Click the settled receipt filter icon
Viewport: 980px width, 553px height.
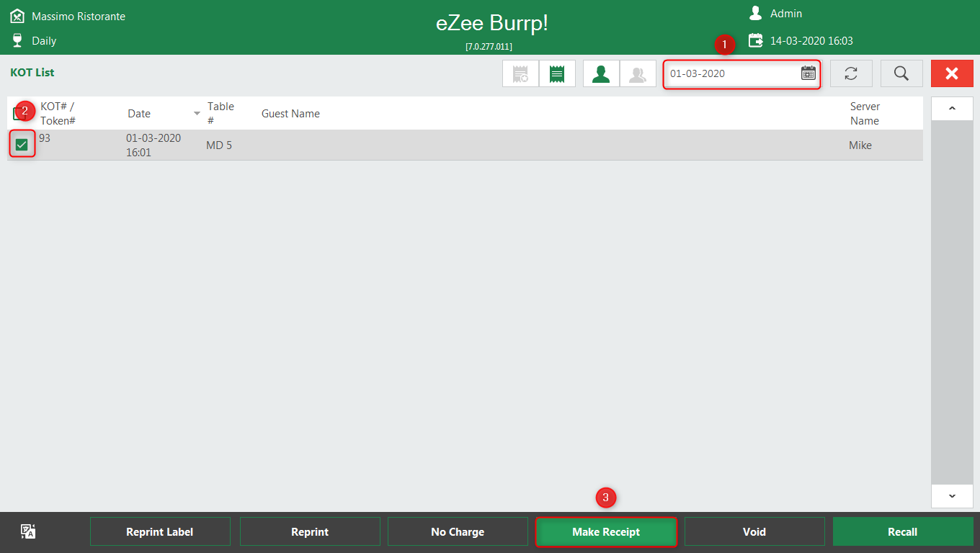[x=520, y=73]
